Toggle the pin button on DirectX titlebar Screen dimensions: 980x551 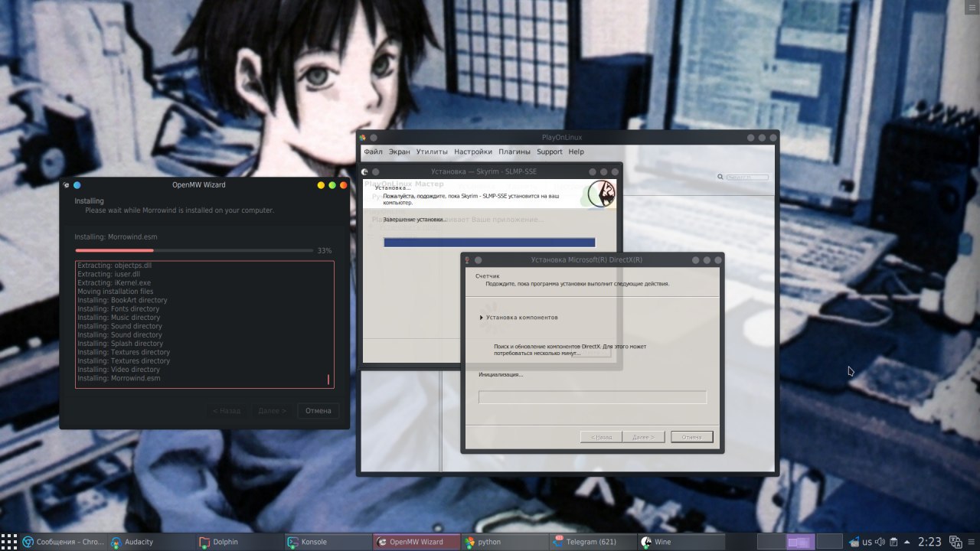pyautogui.click(x=478, y=259)
